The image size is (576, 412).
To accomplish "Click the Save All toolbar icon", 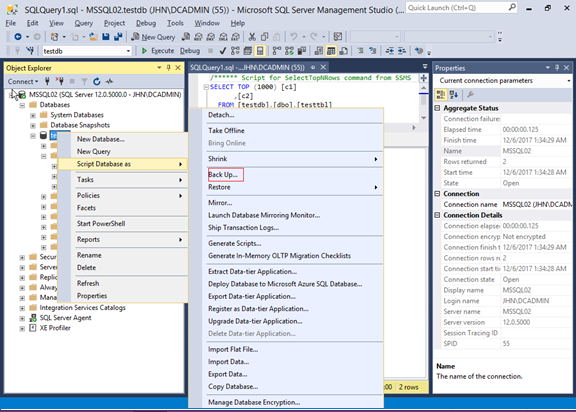I will [x=118, y=37].
